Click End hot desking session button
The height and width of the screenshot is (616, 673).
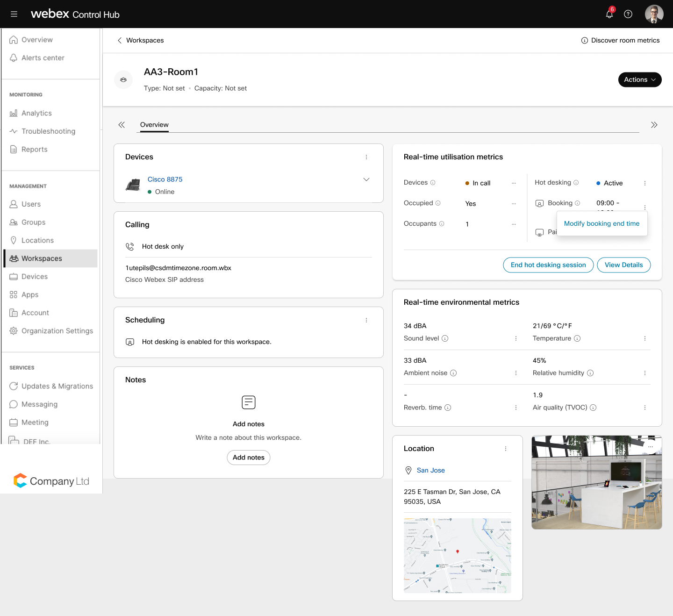tap(548, 265)
